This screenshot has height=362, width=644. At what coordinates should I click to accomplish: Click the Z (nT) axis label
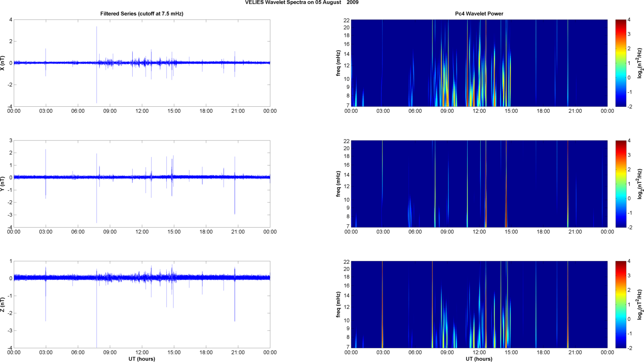coord(3,305)
